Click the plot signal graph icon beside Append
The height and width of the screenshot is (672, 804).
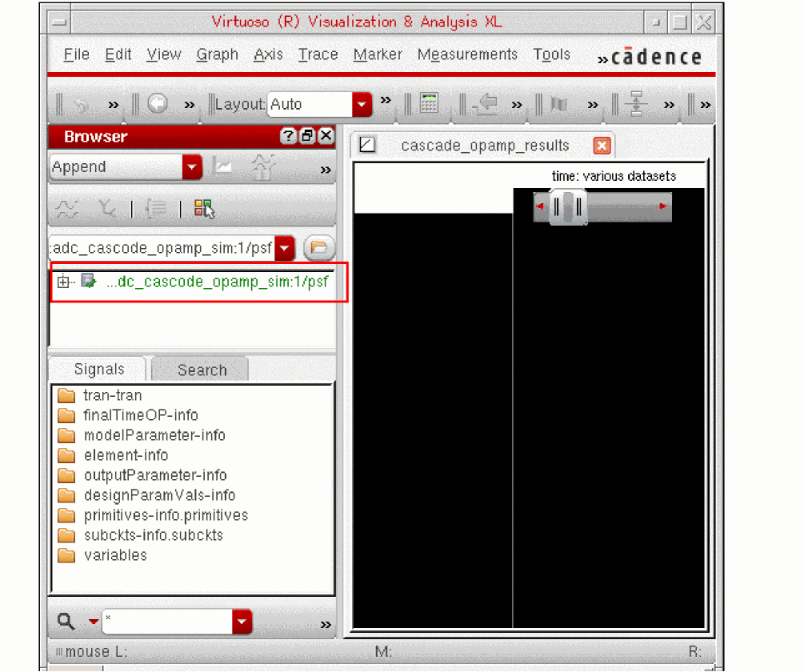point(223,166)
